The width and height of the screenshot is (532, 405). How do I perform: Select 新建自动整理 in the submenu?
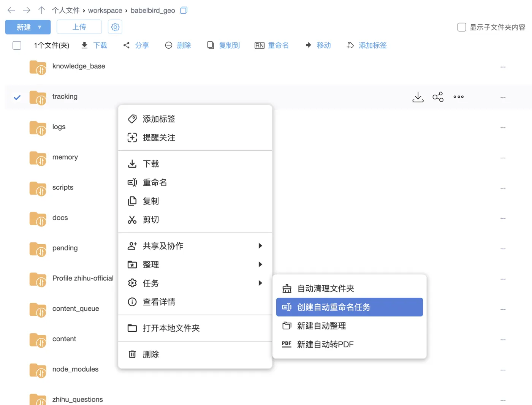coord(350,326)
